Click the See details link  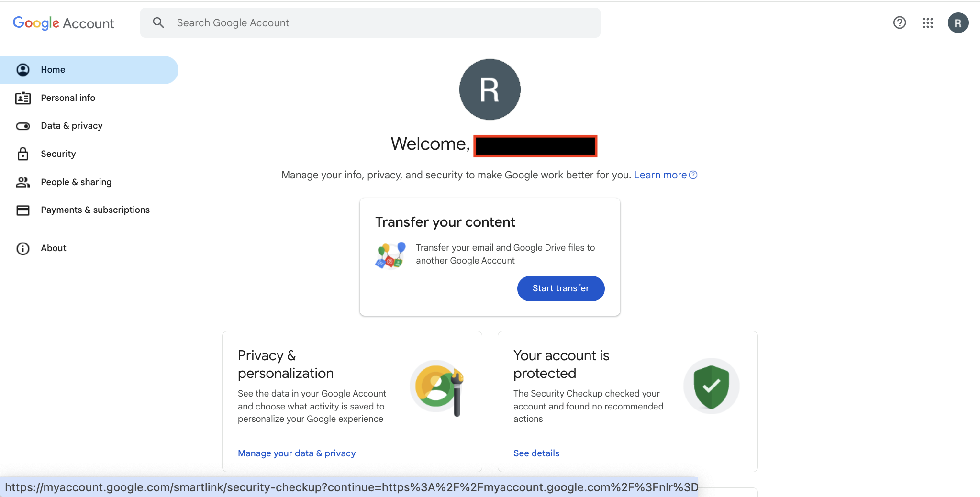536,453
